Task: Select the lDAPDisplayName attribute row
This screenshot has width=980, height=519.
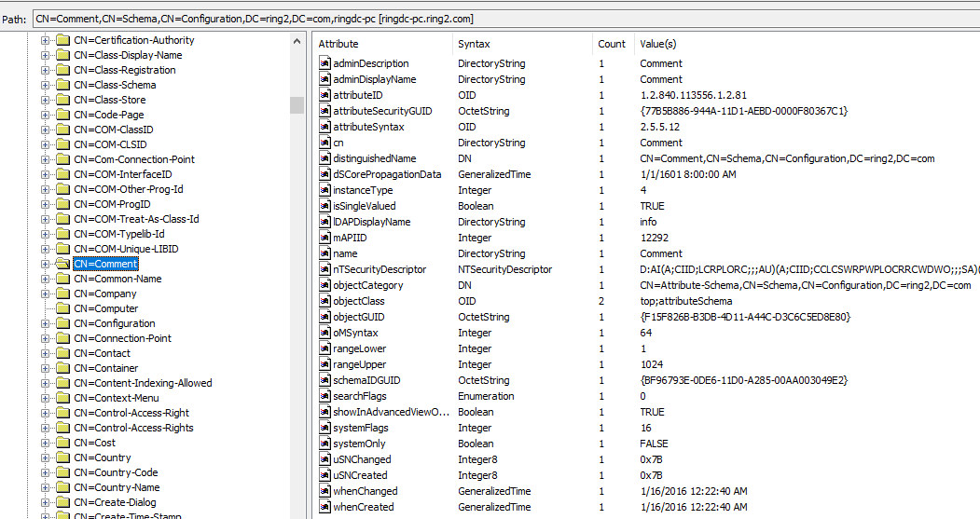Action: 373,223
